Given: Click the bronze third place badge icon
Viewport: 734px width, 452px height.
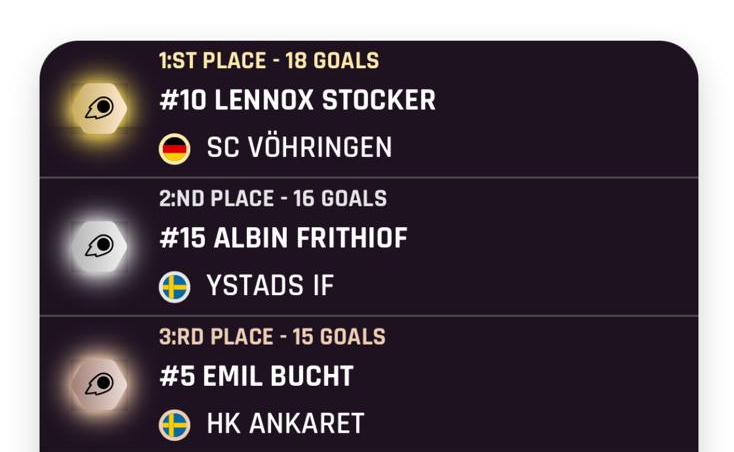Looking at the screenshot, I should coord(99,383).
